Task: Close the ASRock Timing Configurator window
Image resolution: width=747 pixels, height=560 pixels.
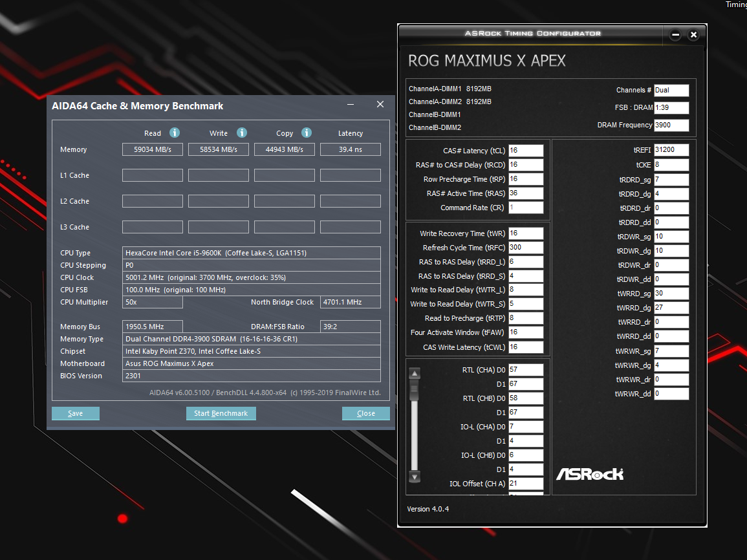Action: pos(693,35)
